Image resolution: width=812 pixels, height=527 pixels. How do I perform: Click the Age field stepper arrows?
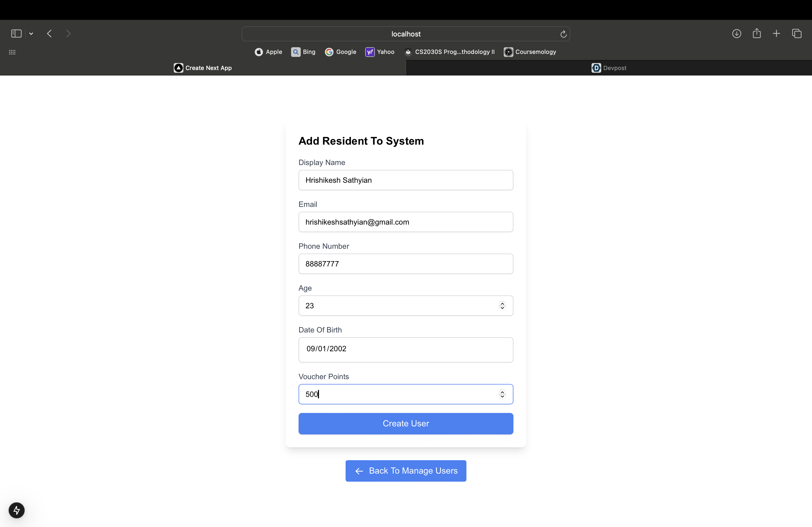(x=502, y=306)
